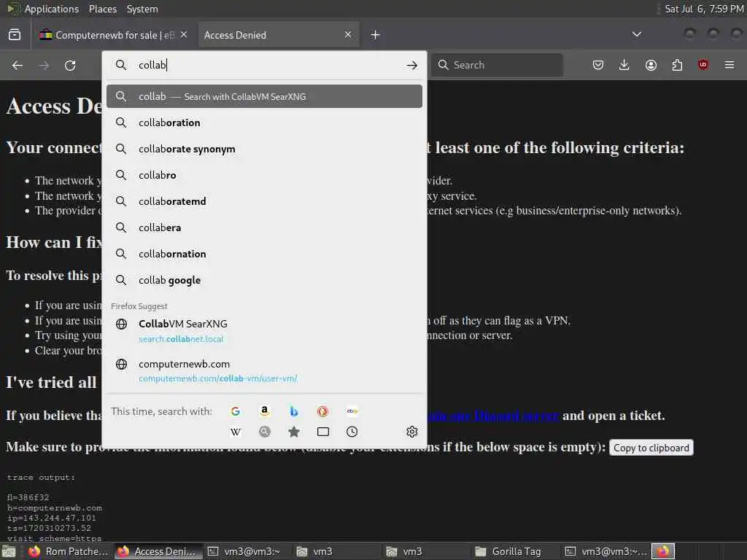Open the Downloads panel
Screen dimensions: 747x560
624,65
